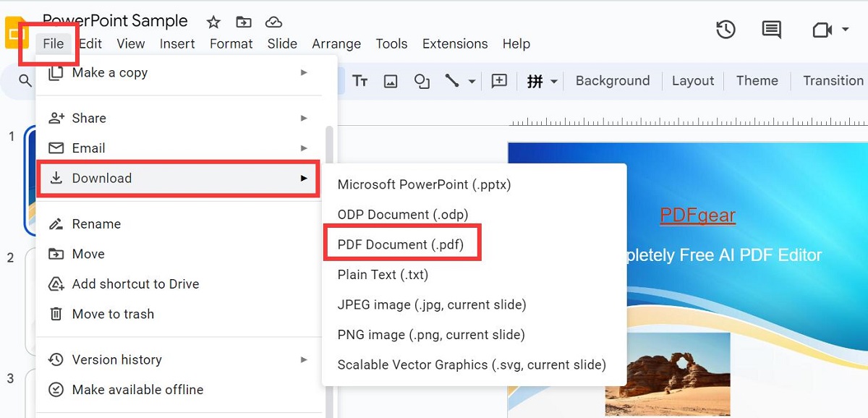The width and height of the screenshot is (868, 418).
Task: Open version history clock icon
Action: click(x=726, y=30)
